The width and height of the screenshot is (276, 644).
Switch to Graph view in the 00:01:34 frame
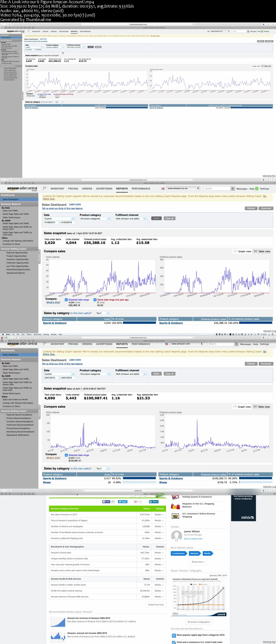click(x=242, y=251)
